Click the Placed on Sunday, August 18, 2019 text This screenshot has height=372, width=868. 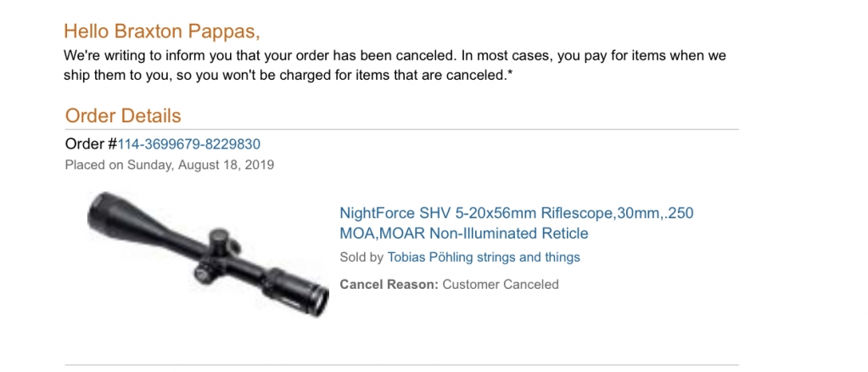(x=170, y=165)
